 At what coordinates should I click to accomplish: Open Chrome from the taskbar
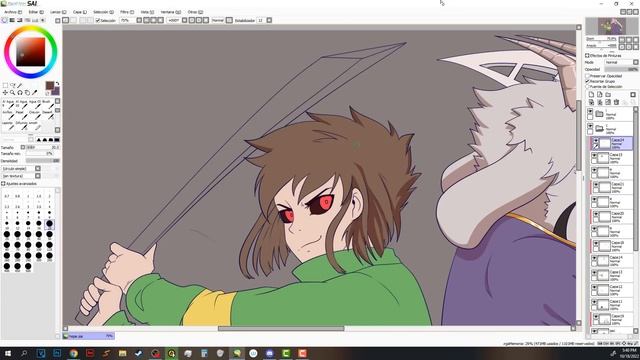coord(73,353)
